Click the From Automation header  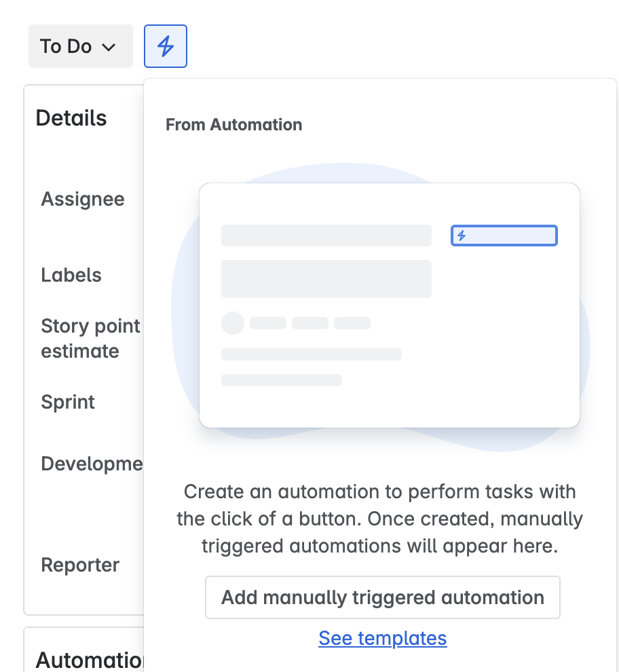coord(233,124)
